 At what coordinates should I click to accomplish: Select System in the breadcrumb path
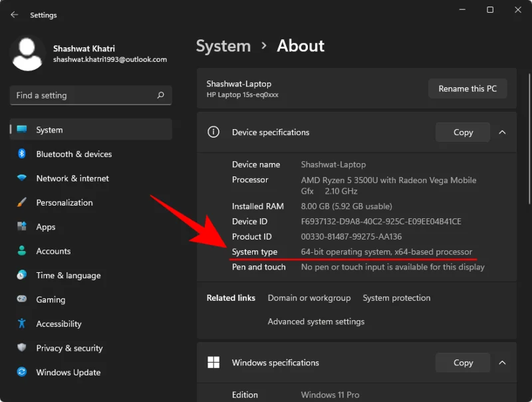point(223,46)
